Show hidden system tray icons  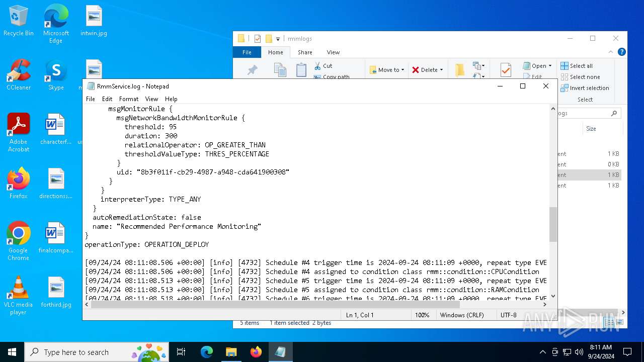pyautogui.click(x=542, y=352)
